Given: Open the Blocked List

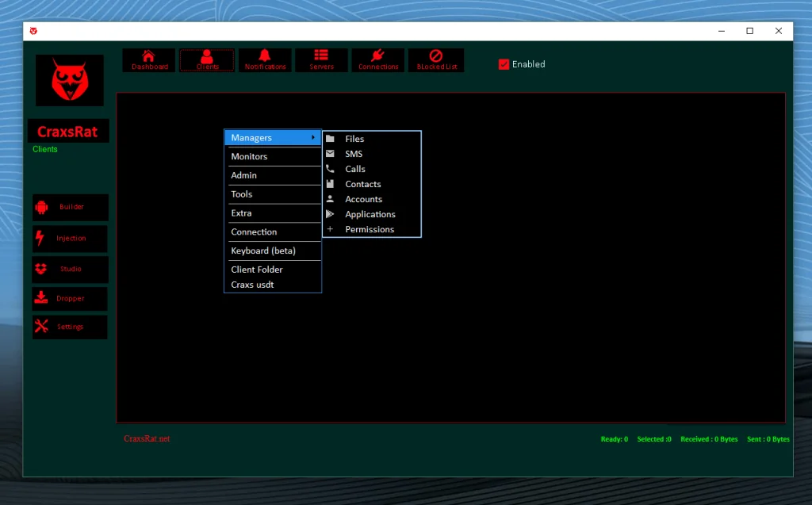Looking at the screenshot, I should [x=436, y=60].
